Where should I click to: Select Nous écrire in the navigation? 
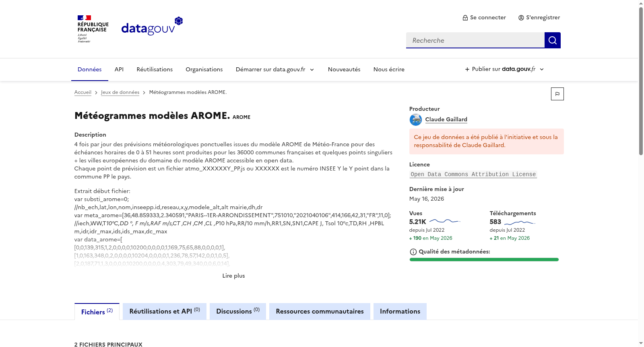389,70
